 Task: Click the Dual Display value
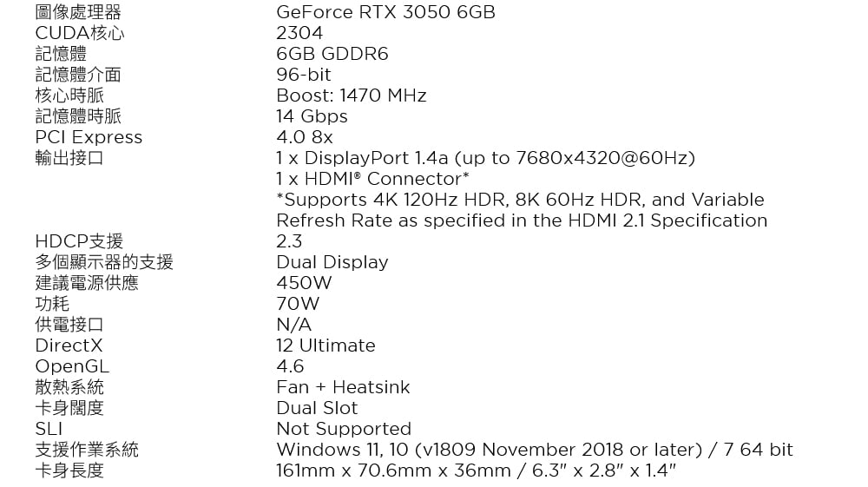click(332, 262)
